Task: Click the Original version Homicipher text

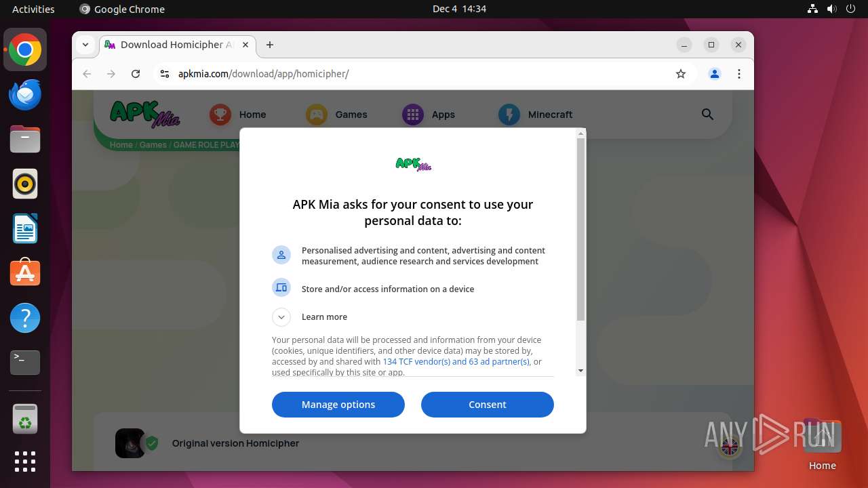Action: click(235, 443)
